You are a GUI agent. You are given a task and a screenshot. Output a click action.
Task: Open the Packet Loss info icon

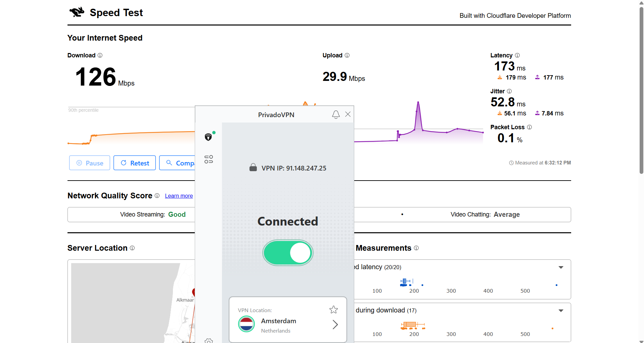pyautogui.click(x=530, y=127)
